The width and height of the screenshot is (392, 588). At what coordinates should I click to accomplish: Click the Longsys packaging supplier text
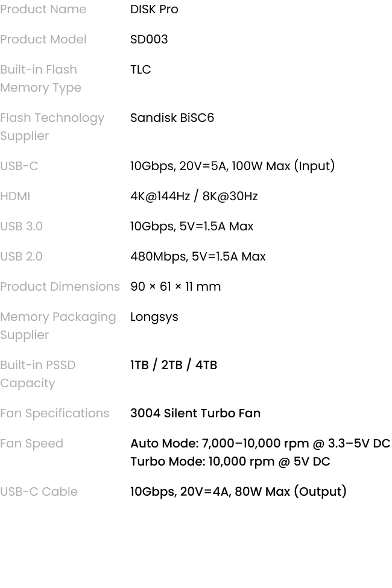(154, 317)
